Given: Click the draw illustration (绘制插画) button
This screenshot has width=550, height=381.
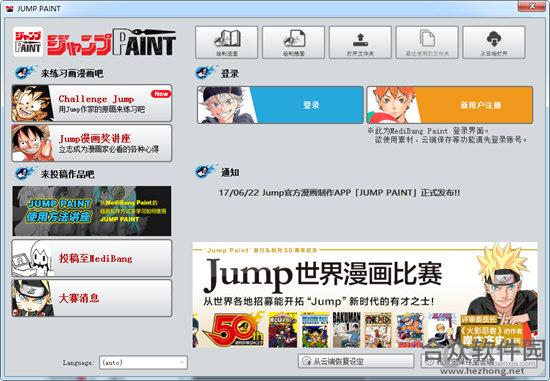Looking at the screenshot, I should click(293, 42).
